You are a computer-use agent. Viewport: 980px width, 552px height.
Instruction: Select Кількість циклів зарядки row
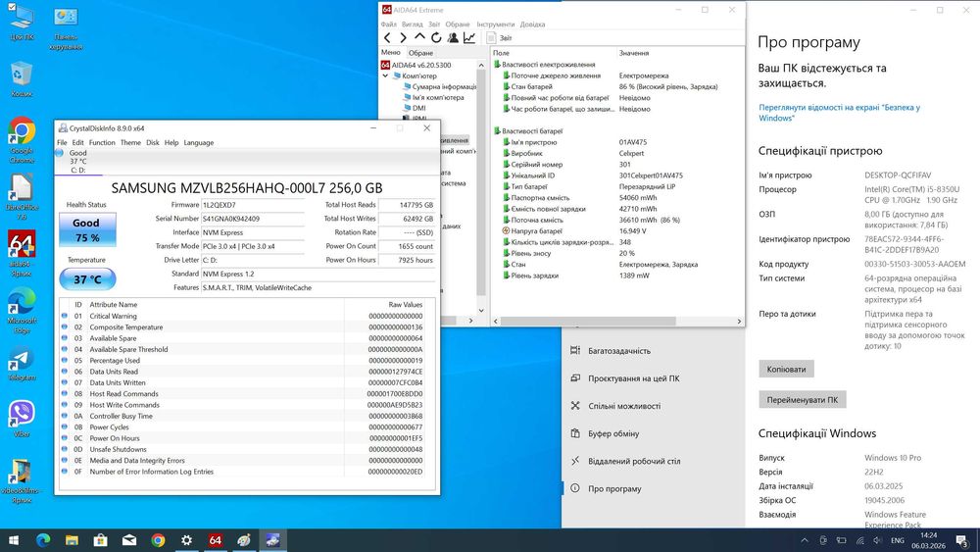click(617, 242)
